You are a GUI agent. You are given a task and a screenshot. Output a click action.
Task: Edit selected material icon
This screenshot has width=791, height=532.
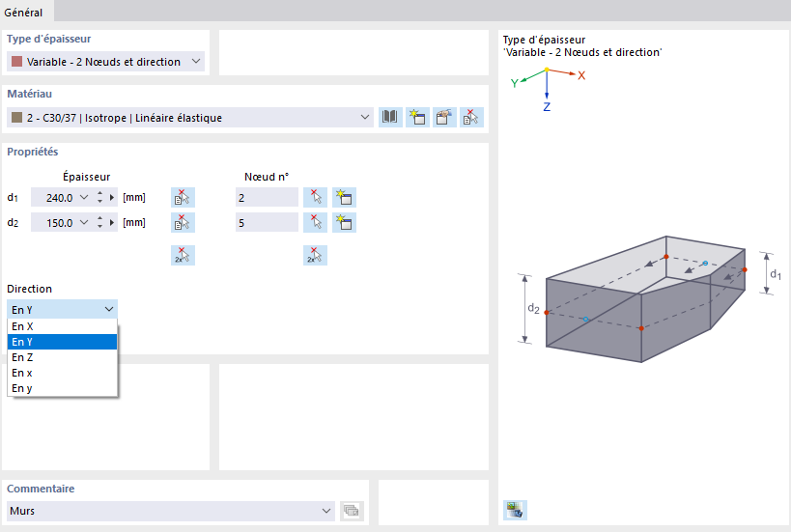444,118
